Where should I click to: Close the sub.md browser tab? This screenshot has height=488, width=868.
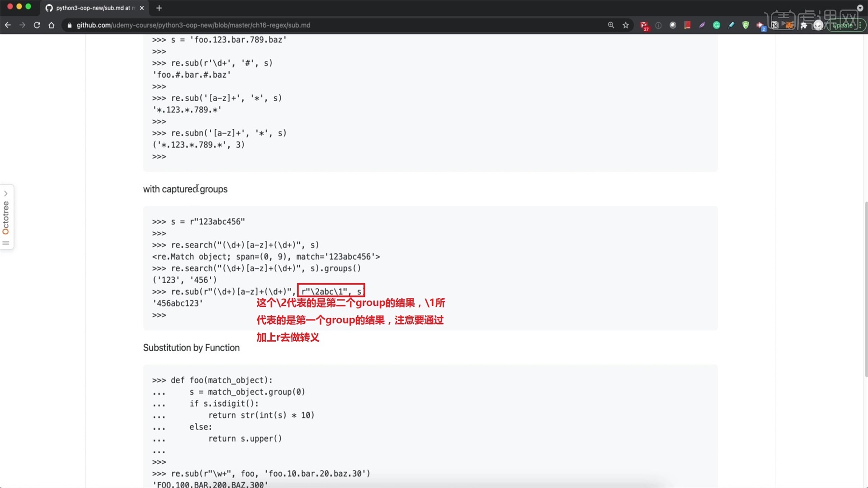coord(142,8)
